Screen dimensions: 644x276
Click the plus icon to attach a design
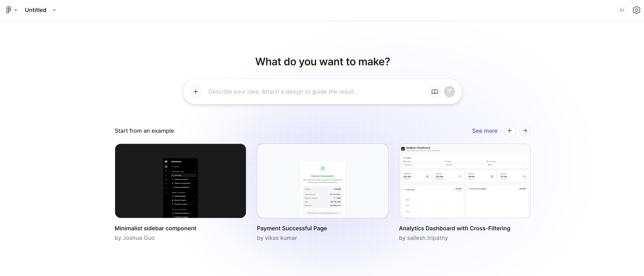(196, 92)
